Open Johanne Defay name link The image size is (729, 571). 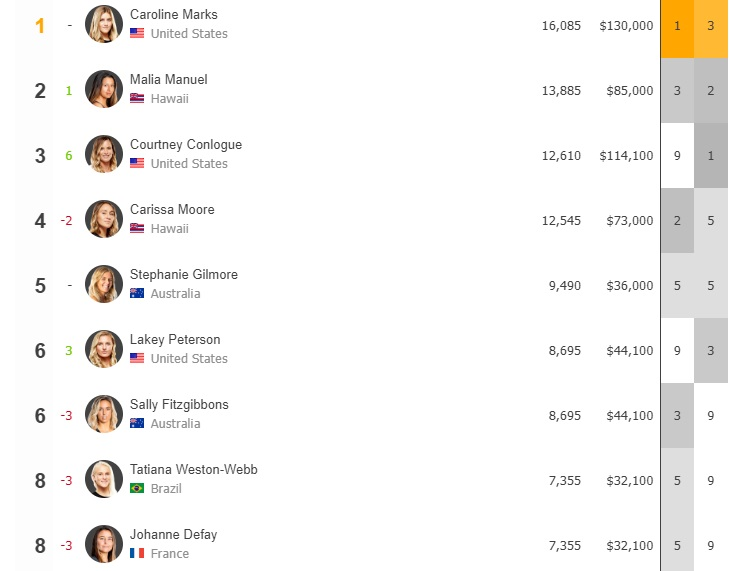[x=173, y=535]
